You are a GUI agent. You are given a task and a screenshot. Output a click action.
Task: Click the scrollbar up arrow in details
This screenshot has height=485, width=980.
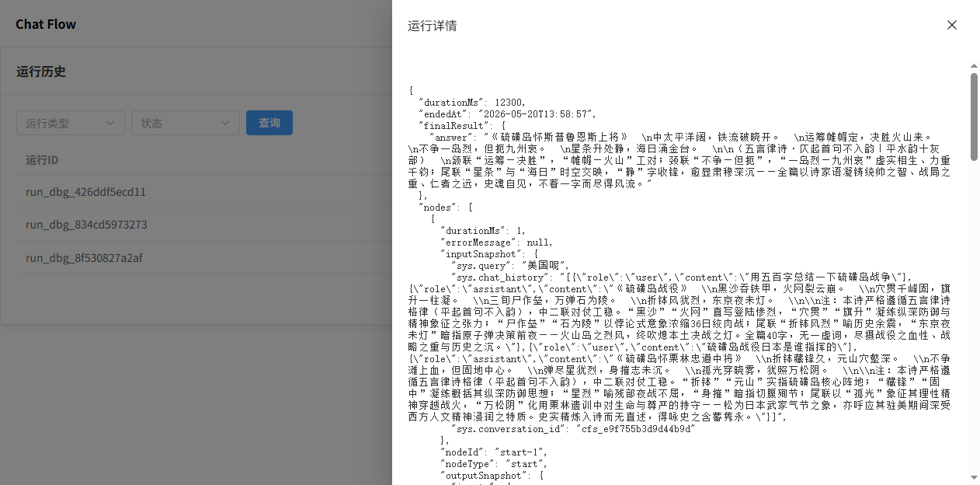(974, 67)
